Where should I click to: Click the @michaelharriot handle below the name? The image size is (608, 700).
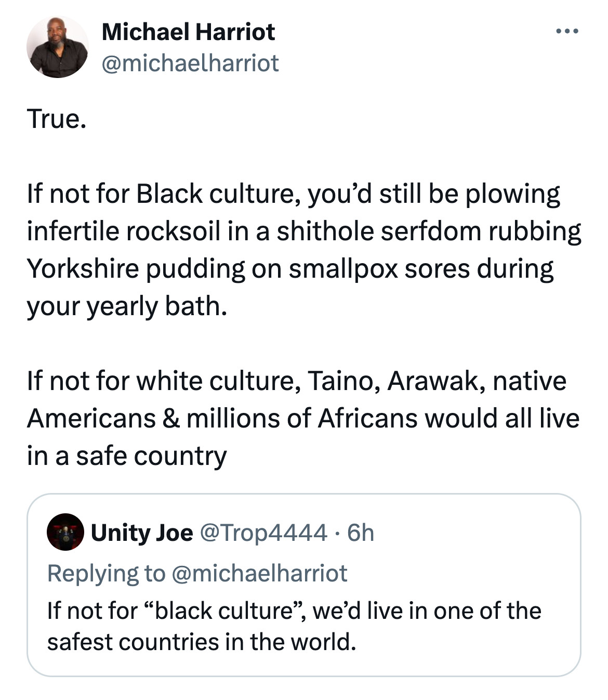coord(190,63)
